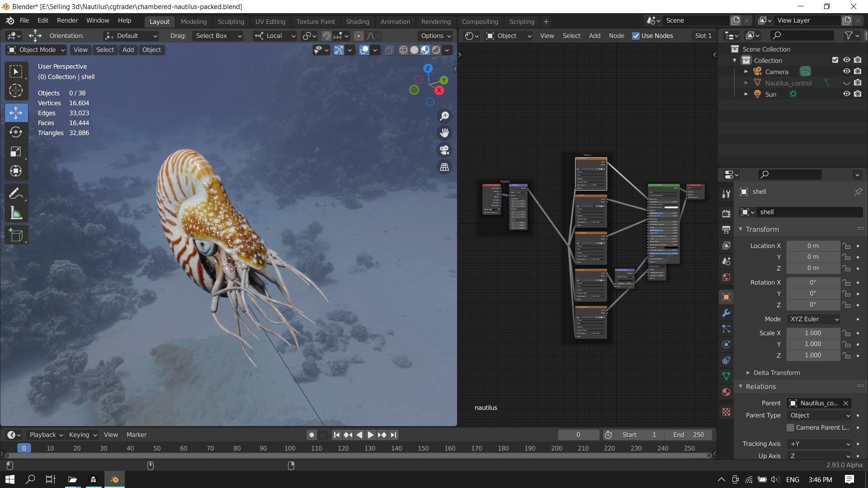
Task: Collapse the Transform panel
Action: [x=762, y=230]
